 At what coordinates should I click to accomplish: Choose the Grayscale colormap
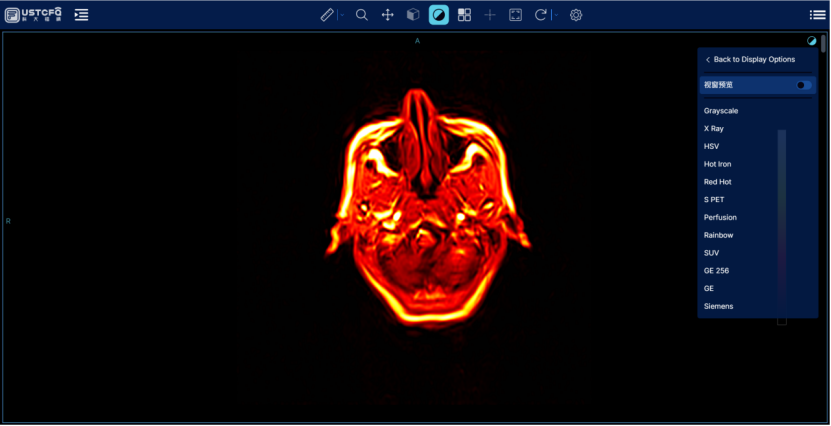721,111
